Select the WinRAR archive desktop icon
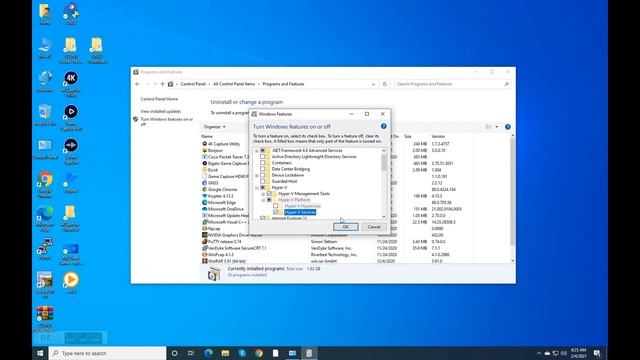The width and height of the screenshot is (640, 360). tap(45, 318)
